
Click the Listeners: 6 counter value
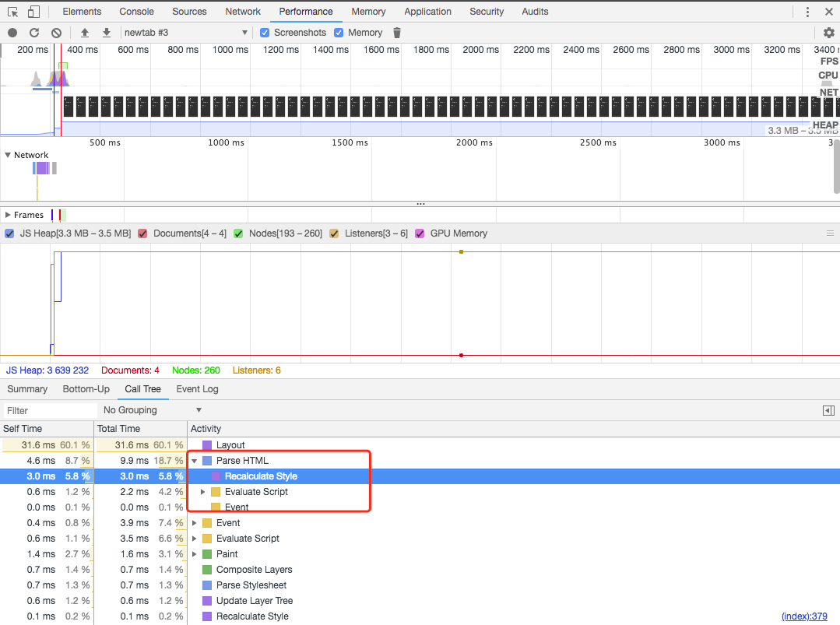[257, 370]
